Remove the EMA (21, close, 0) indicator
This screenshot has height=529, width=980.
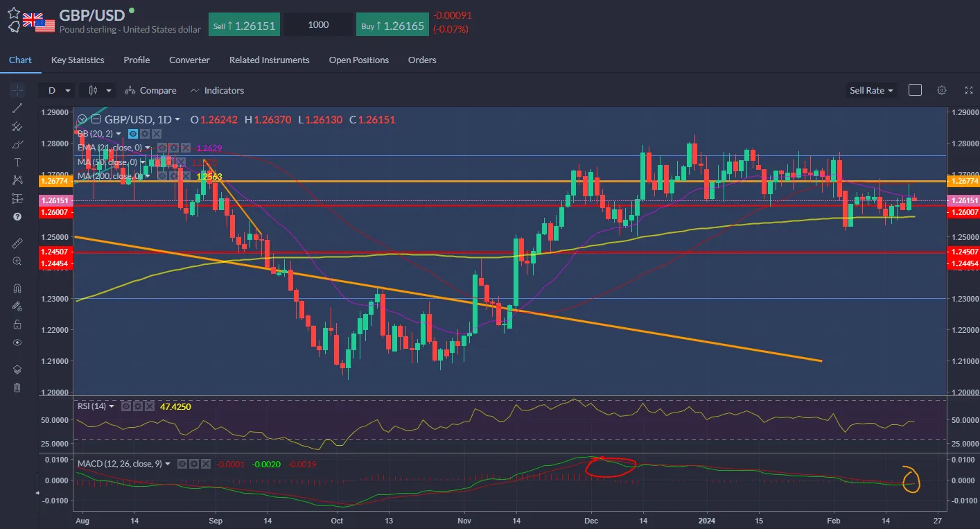(x=186, y=148)
